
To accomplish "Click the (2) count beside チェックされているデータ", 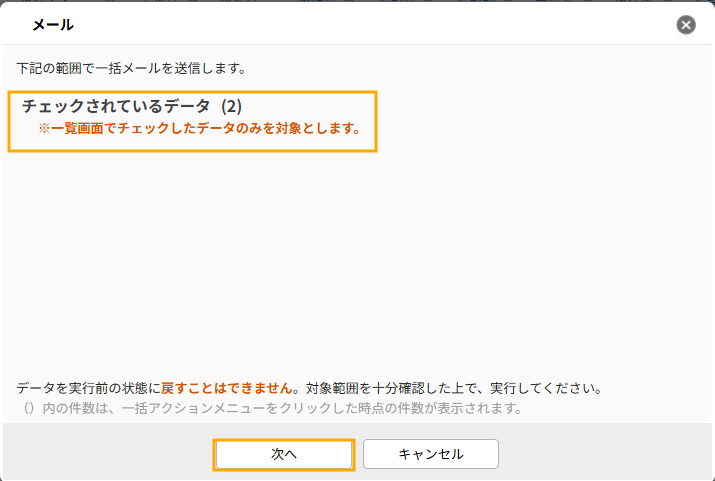I will tap(232, 106).
